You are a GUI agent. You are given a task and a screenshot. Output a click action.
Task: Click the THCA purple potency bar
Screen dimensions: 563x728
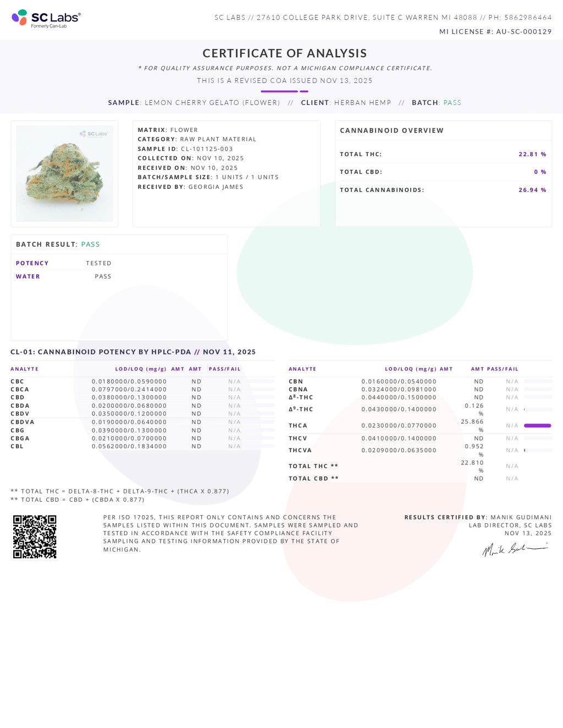(x=537, y=425)
